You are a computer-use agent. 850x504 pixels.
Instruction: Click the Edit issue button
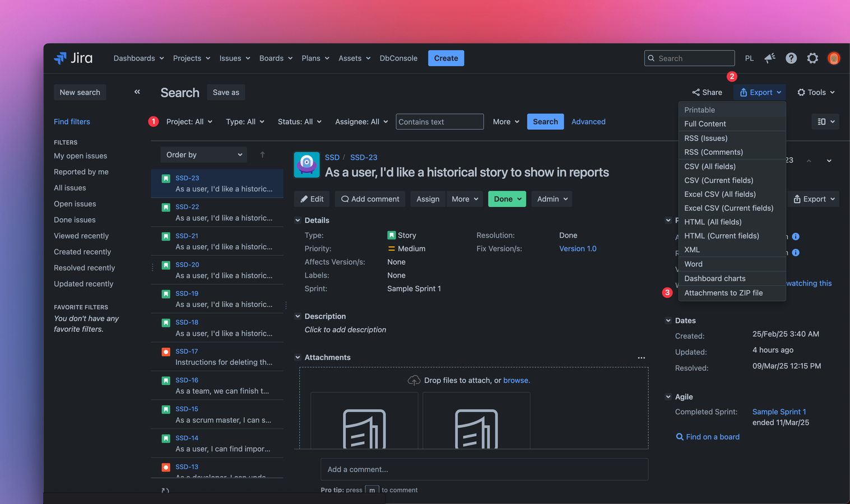tap(312, 199)
